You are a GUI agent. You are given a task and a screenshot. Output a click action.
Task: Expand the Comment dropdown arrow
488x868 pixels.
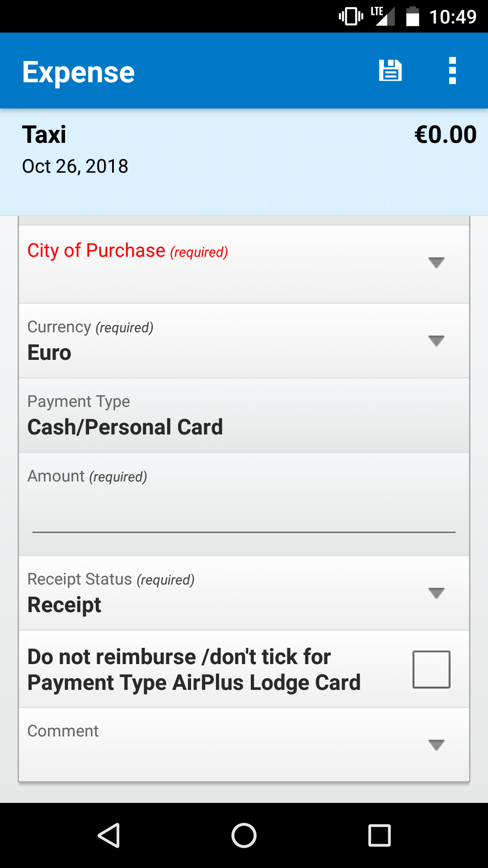[436, 745]
